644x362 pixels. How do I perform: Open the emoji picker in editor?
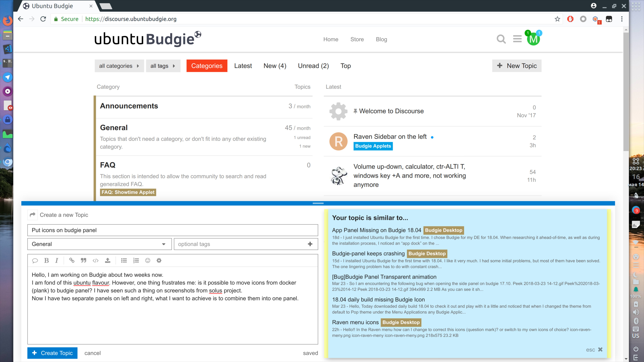148,261
